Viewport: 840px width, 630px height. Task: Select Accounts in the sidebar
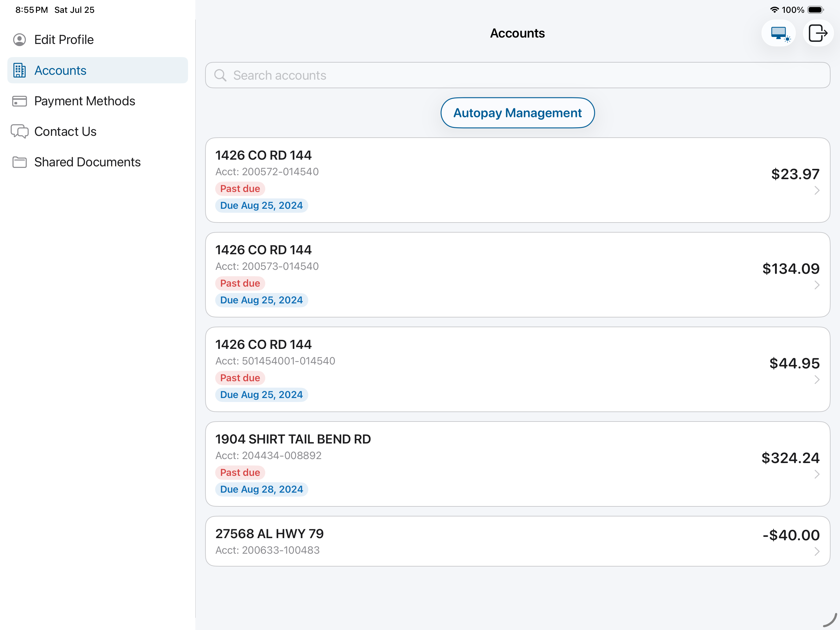pyautogui.click(x=98, y=70)
